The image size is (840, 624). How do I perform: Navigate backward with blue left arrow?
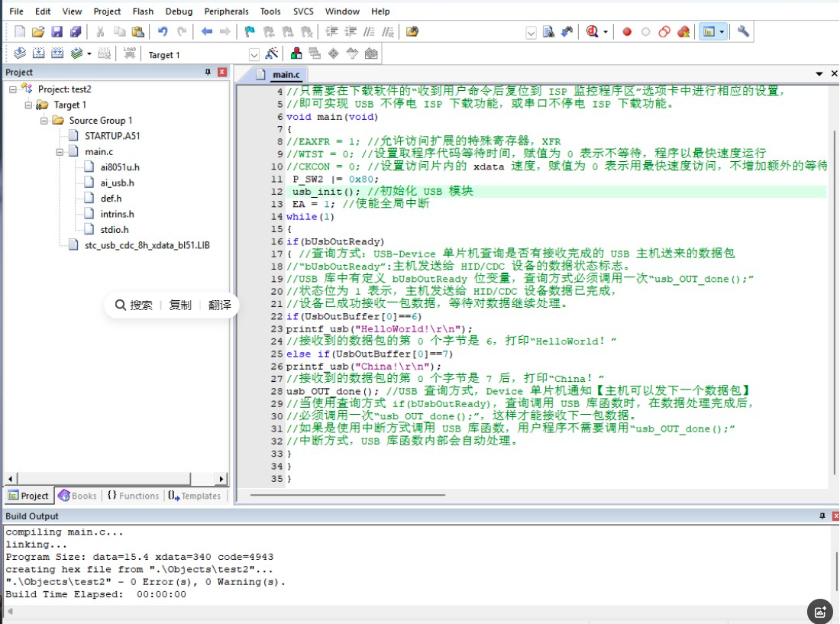tap(207, 31)
